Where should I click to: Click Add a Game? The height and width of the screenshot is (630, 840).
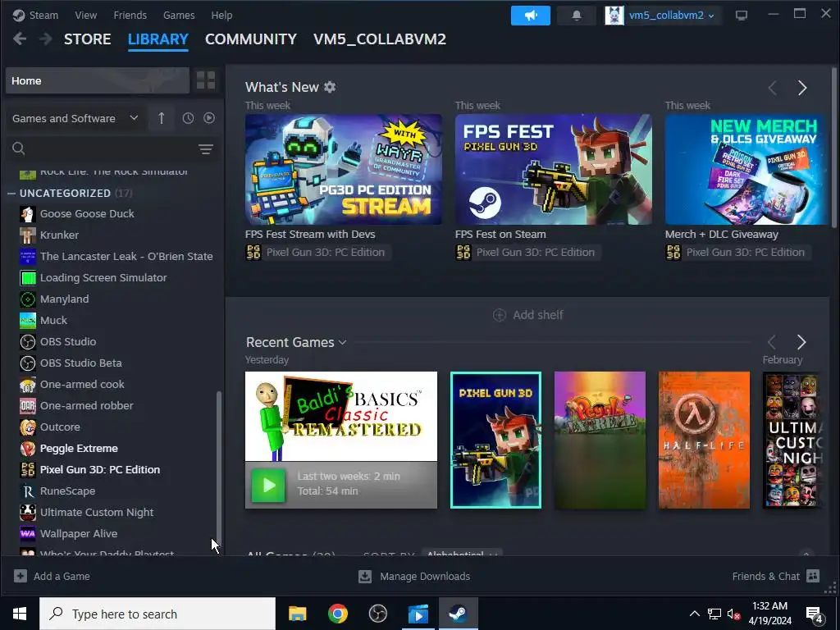(x=52, y=577)
